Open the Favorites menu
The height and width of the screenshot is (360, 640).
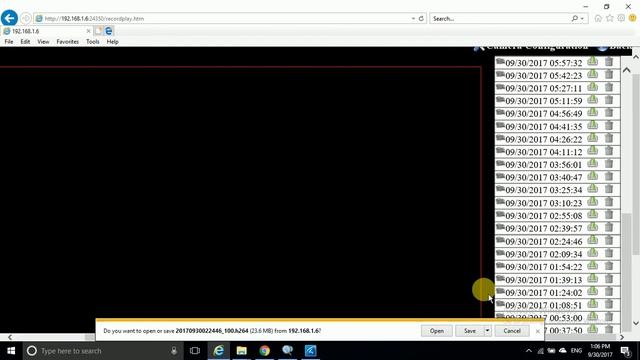tap(67, 42)
